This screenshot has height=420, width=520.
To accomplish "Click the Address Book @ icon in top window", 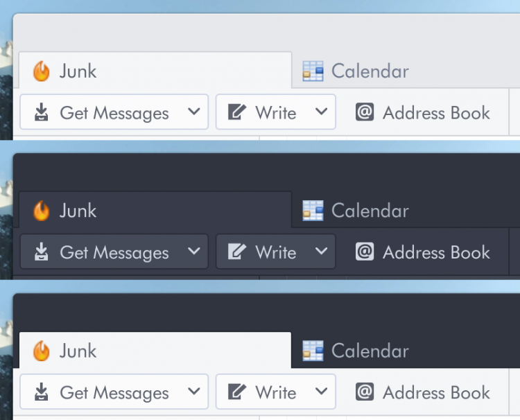I will (x=365, y=112).
